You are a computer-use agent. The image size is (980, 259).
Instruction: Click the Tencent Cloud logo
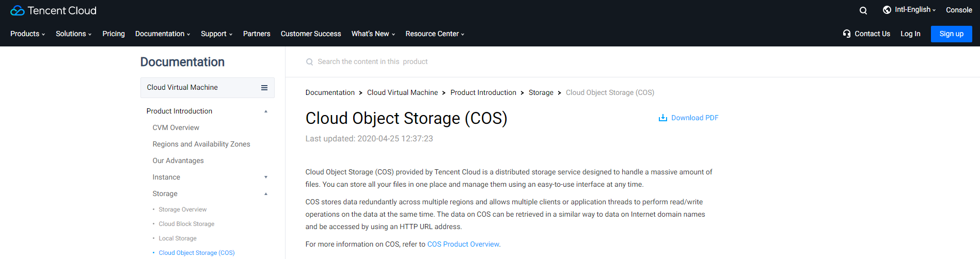tap(53, 10)
